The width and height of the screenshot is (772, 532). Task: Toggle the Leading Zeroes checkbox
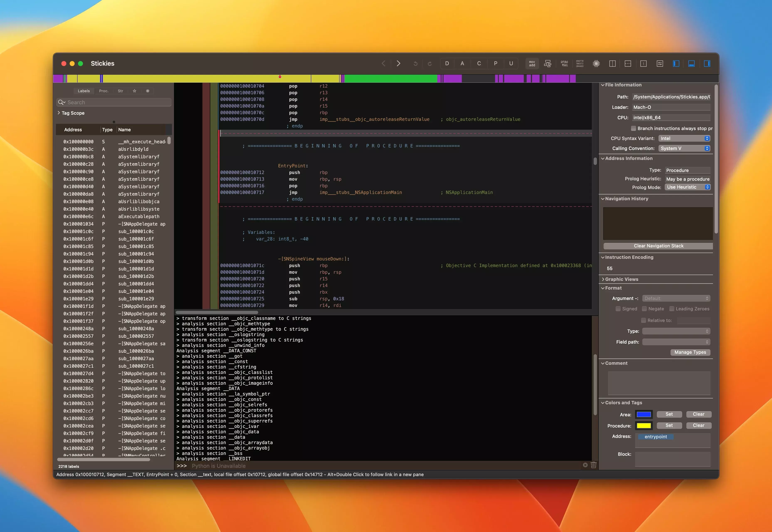pyautogui.click(x=672, y=309)
